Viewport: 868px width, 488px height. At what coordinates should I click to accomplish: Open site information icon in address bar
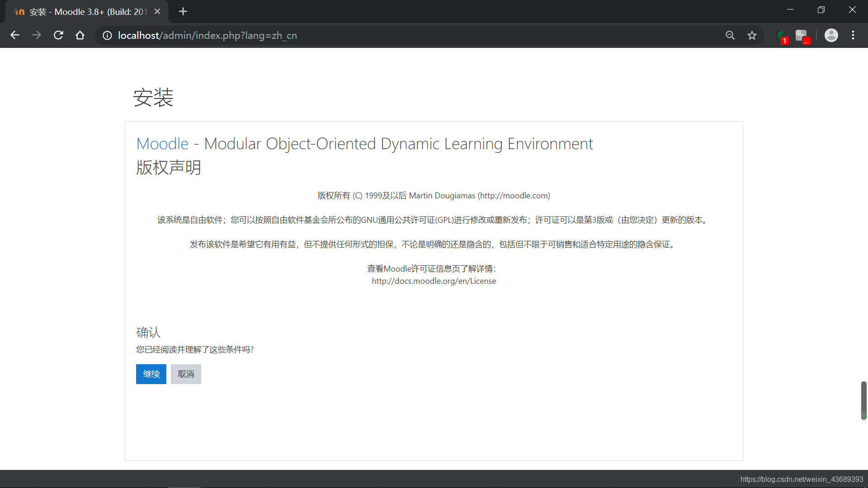click(x=107, y=35)
